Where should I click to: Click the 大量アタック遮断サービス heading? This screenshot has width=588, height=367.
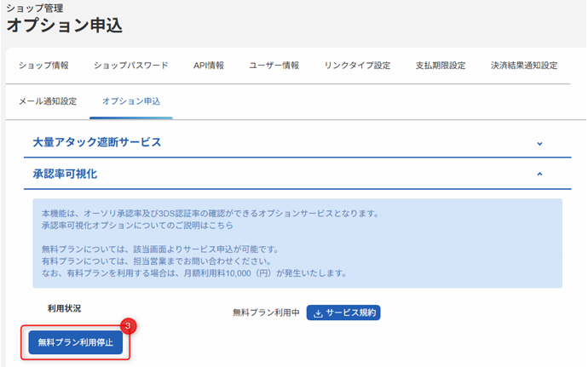97,142
